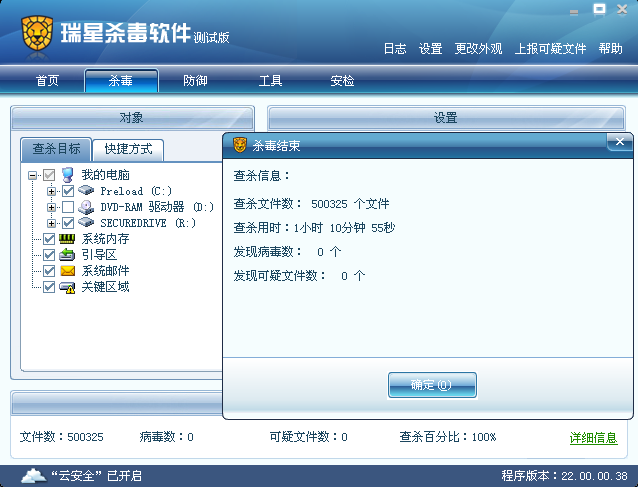This screenshot has height=487, width=638.
Task: Click the lion icon in 杀毒结束 dialog title
Action: 240,145
